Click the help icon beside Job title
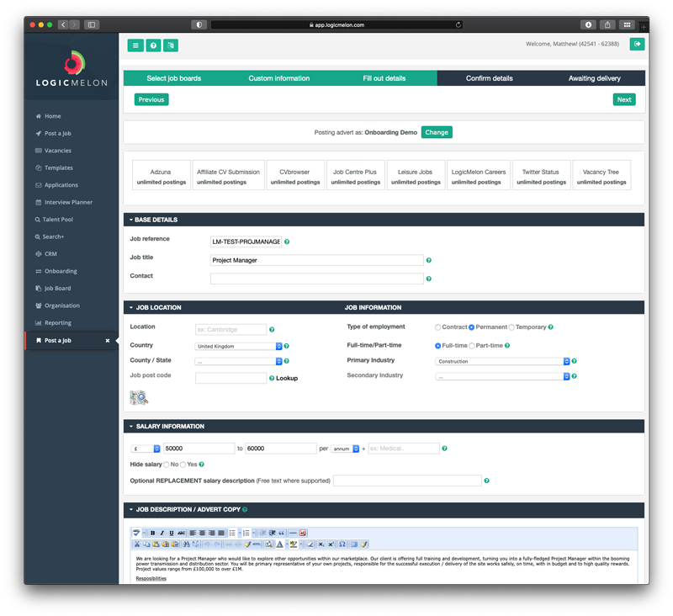Image resolution: width=673 pixels, height=616 pixels. (428, 260)
